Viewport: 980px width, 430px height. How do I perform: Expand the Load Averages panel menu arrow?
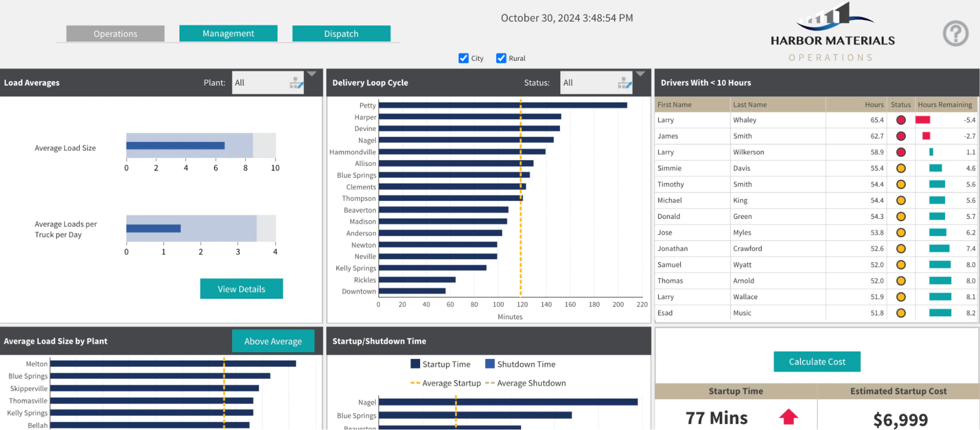pyautogui.click(x=312, y=74)
